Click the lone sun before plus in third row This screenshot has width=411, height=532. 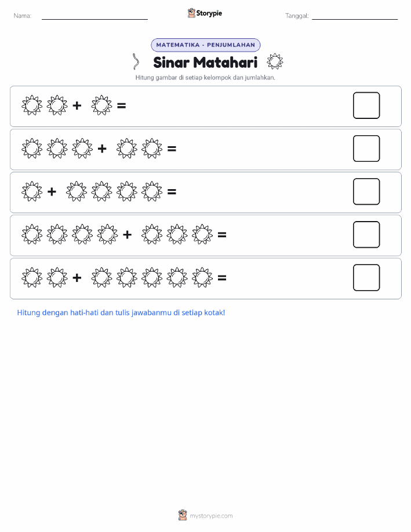32,191
